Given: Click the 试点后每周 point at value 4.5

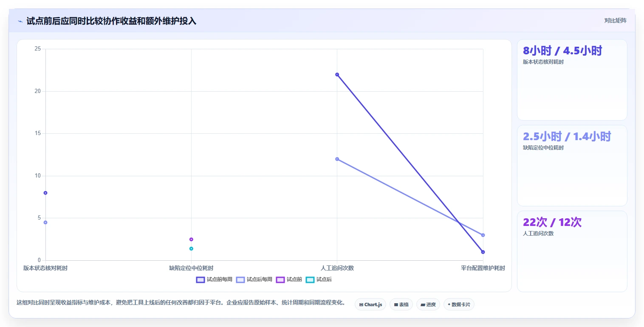Looking at the screenshot, I should [45, 222].
